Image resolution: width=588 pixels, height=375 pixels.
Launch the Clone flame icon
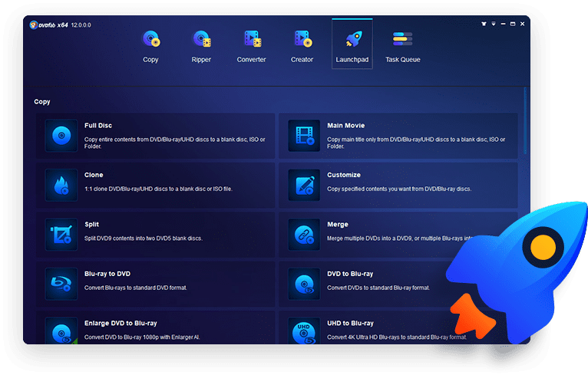click(x=61, y=185)
